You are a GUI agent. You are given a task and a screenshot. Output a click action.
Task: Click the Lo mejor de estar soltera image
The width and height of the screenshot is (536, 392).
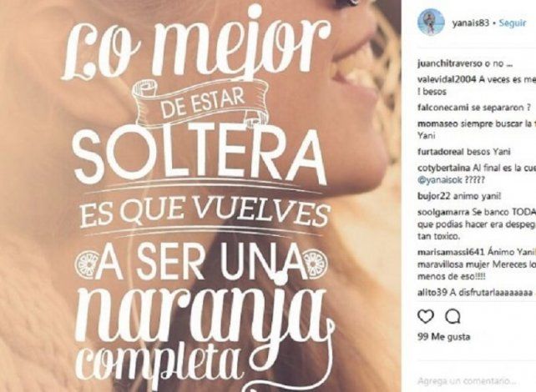(200, 196)
